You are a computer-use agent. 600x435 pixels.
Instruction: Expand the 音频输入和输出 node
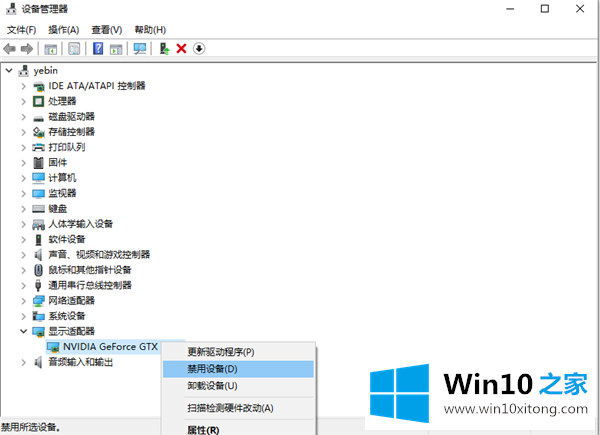pos(24,362)
